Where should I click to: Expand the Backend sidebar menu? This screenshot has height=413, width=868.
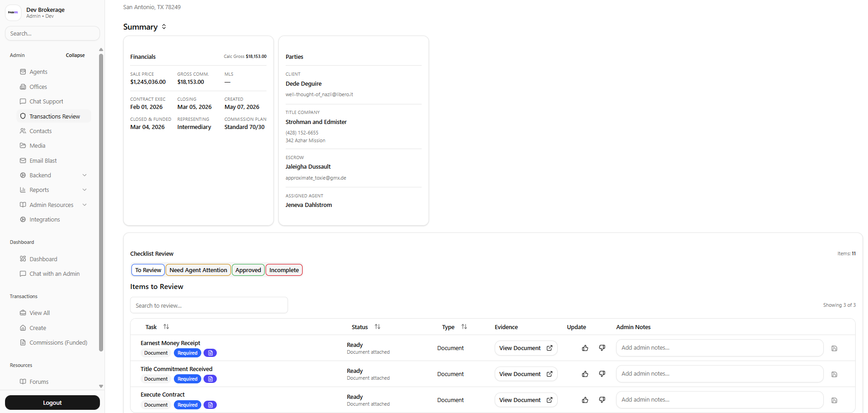[x=84, y=176]
